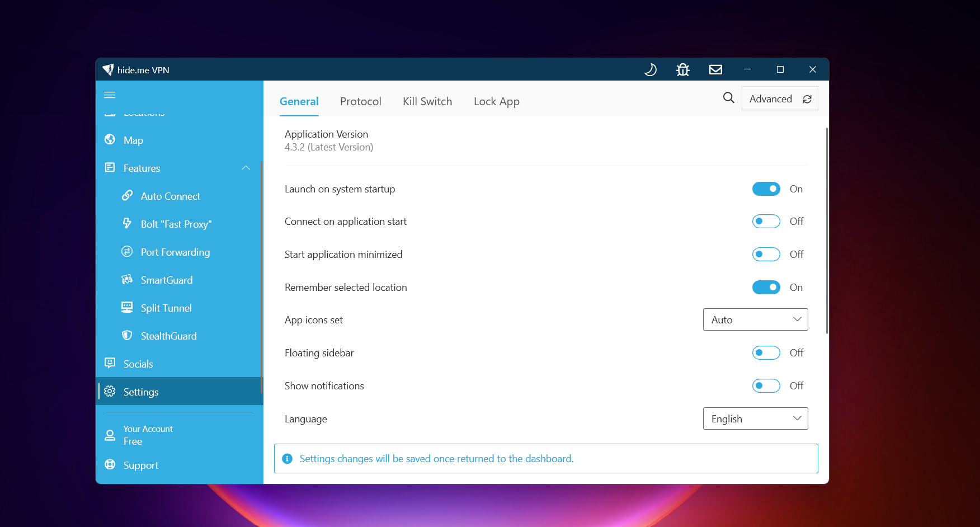The width and height of the screenshot is (980, 527).
Task: Open SmartGuard feature
Action: click(x=179, y=280)
